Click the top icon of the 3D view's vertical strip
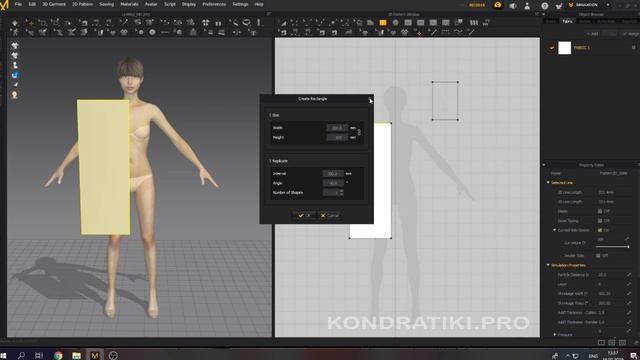The image size is (640, 360). point(15,46)
